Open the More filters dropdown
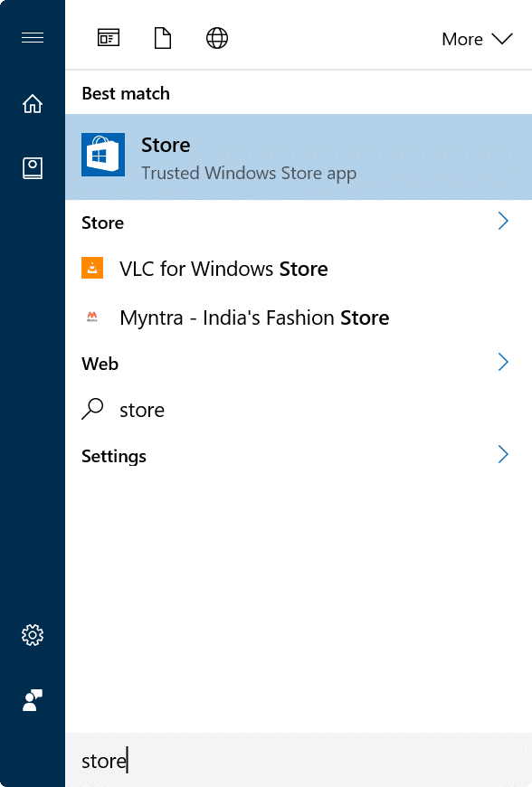532x787 pixels. [477, 39]
